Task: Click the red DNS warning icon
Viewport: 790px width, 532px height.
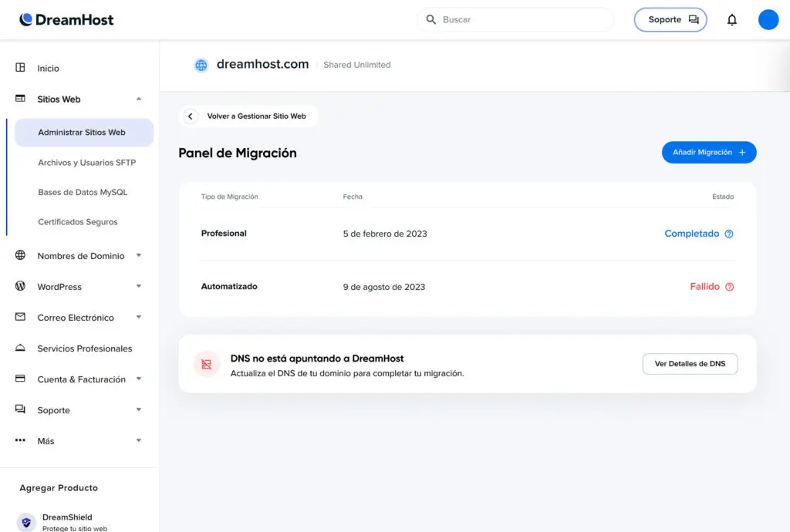Action: 207,364
